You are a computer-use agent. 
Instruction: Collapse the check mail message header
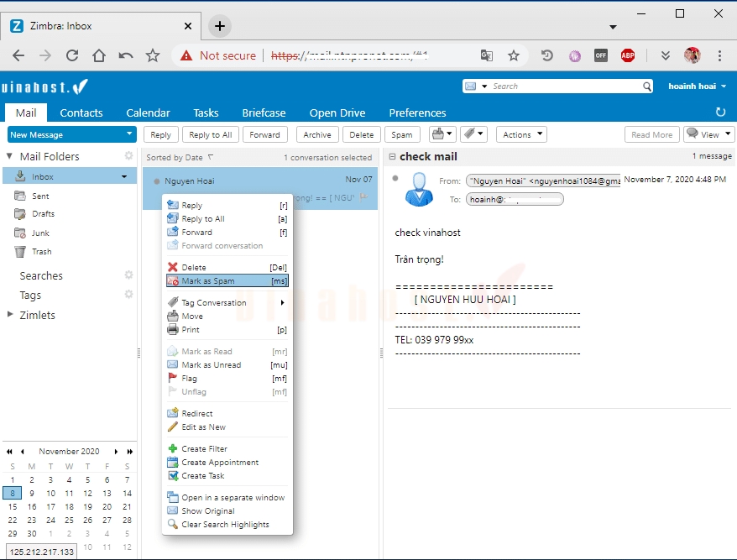pyautogui.click(x=392, y=156)
